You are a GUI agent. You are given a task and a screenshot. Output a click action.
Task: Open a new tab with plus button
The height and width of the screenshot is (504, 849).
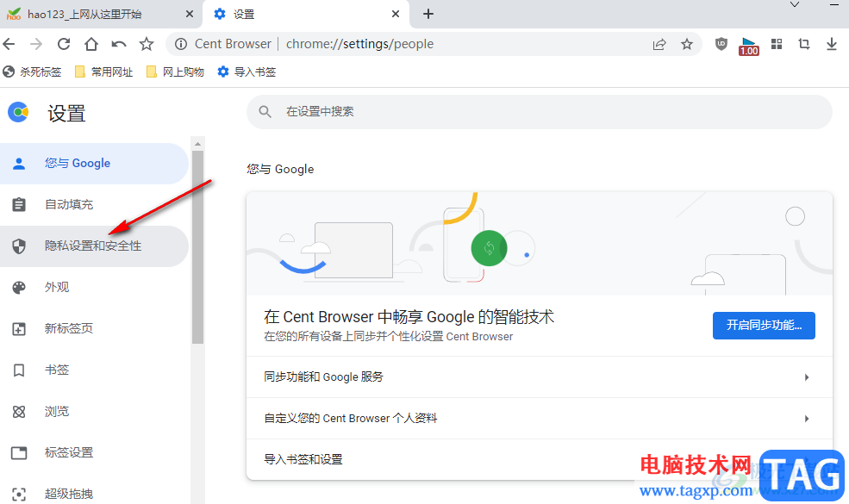pyautogui.click(x=428, y=14)
